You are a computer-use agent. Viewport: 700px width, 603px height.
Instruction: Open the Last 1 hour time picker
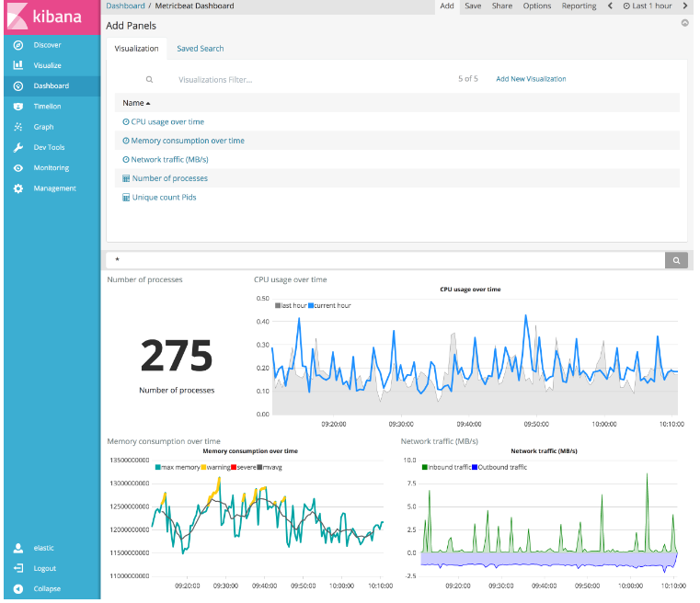point(648,6)
